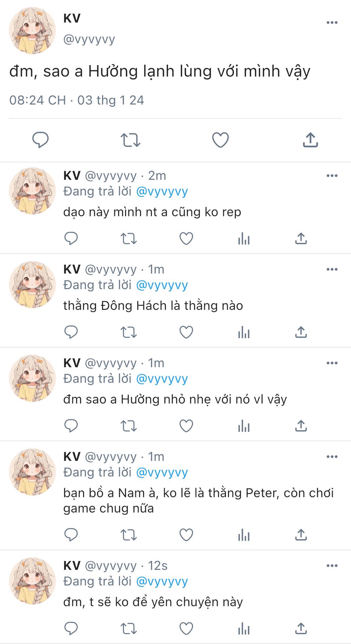Image resolution: width=351 pixels, height=644 pixels.
Task: Open more options on the 2m reply
Action: (332, 176)
